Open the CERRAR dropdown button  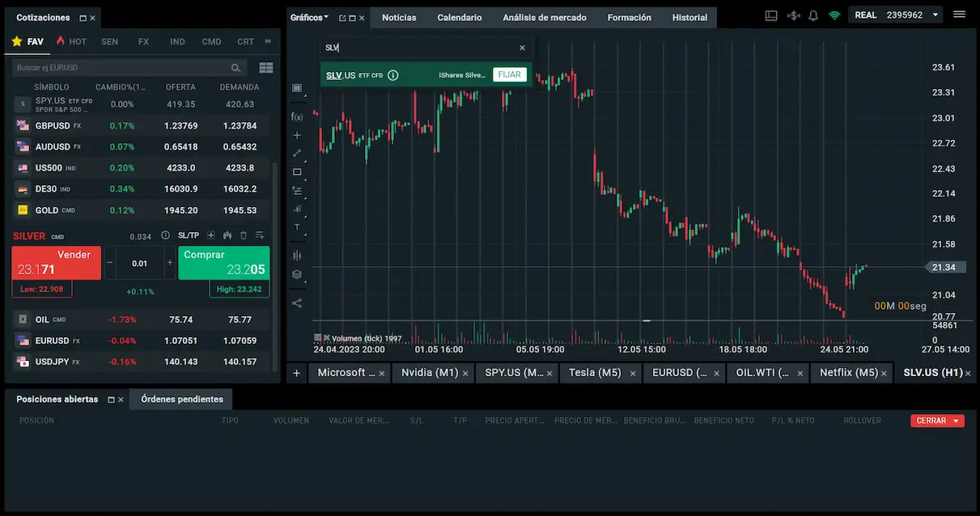click(x=937, y=421)
